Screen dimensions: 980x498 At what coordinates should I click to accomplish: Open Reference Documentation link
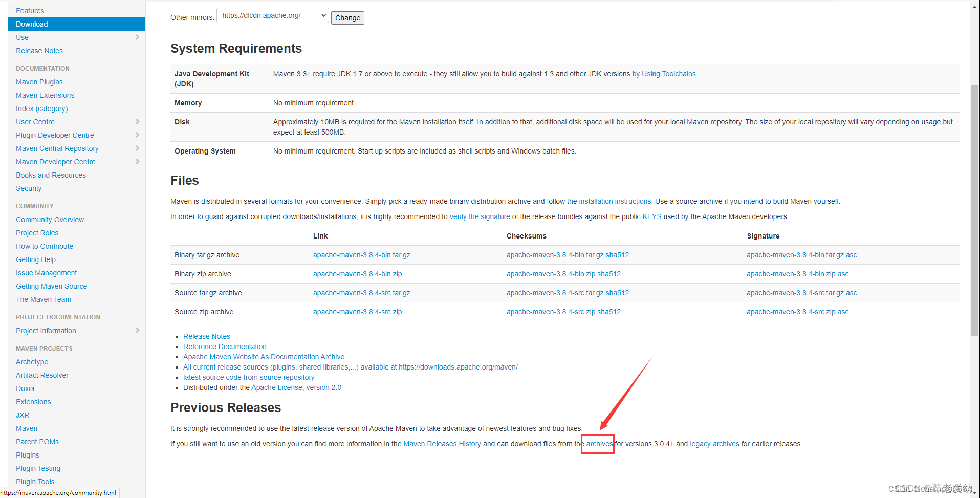tap(225, 347)
